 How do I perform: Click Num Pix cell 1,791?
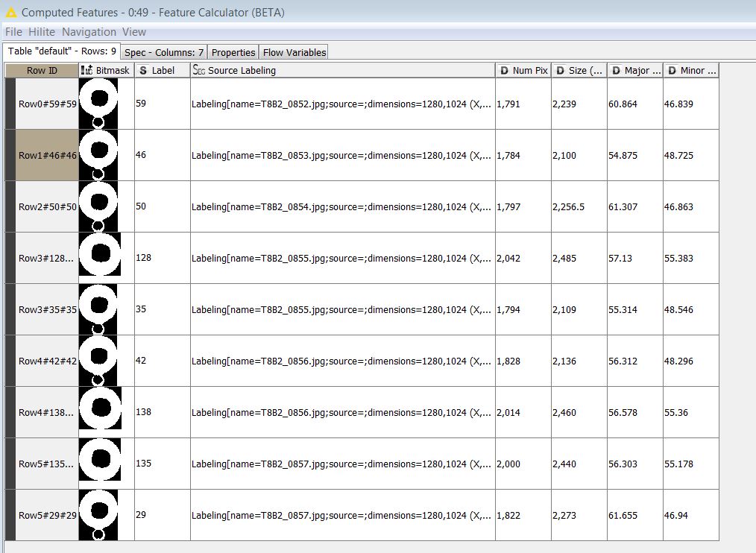click(523, 104)
